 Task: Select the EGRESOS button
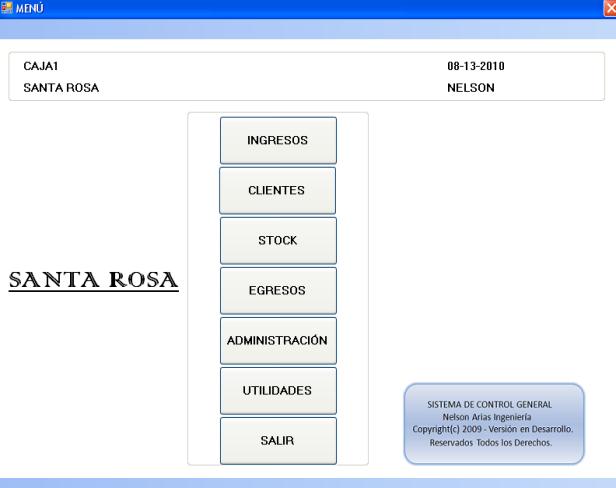(277, 290)
